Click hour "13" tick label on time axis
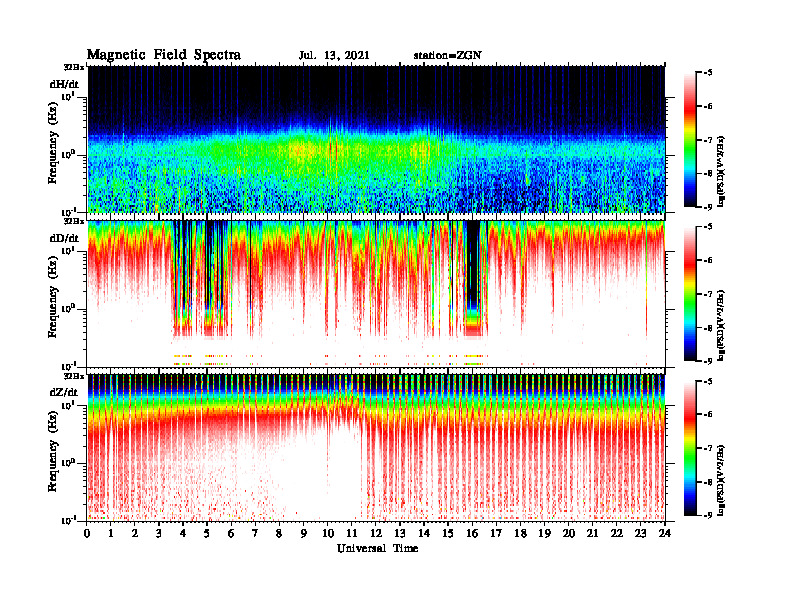The height and width of the screenshot is (612, 792). pos(400,533)
